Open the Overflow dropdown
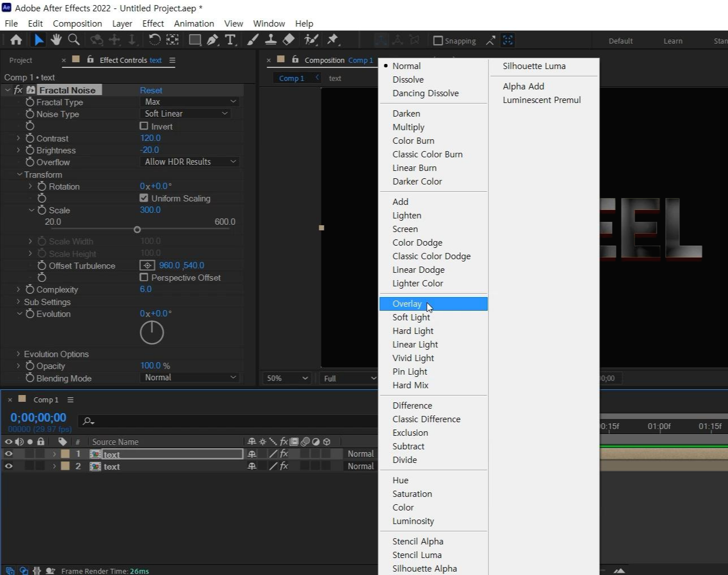 click(190, 162)
